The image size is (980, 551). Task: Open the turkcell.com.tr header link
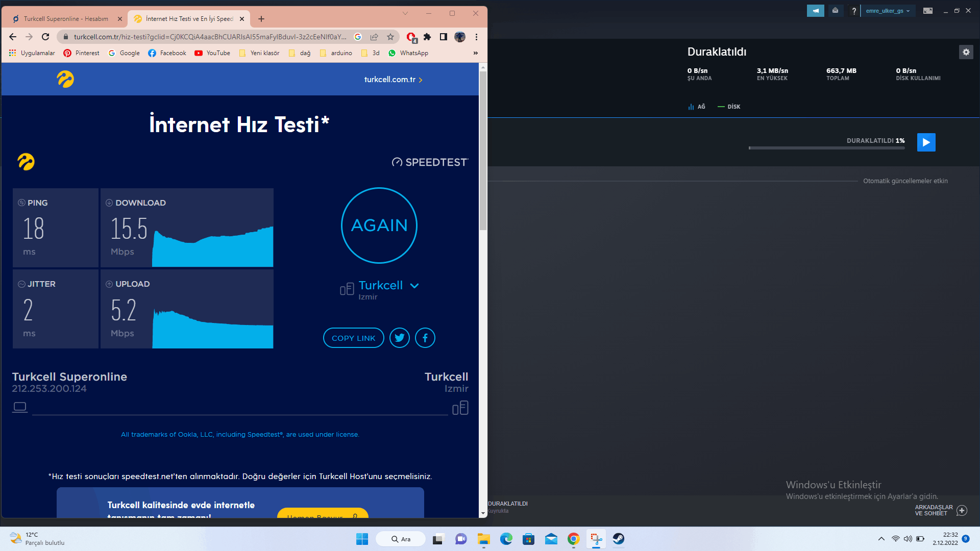coord(393,80)
